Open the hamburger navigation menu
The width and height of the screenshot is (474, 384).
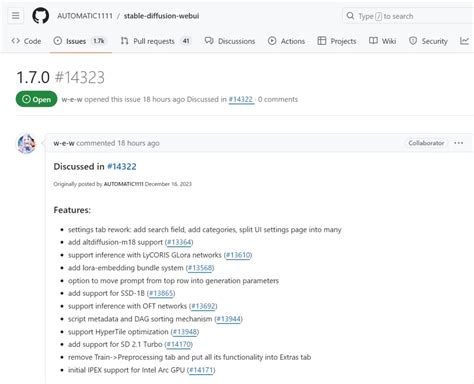point(15,16)
